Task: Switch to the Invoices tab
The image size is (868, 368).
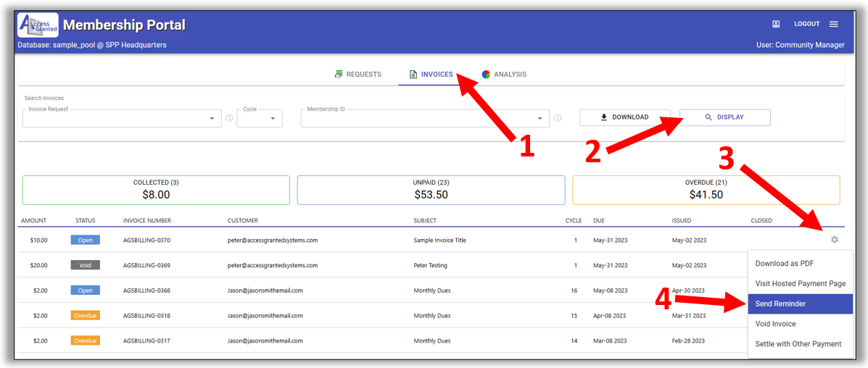Action: (x=431, y=75)
